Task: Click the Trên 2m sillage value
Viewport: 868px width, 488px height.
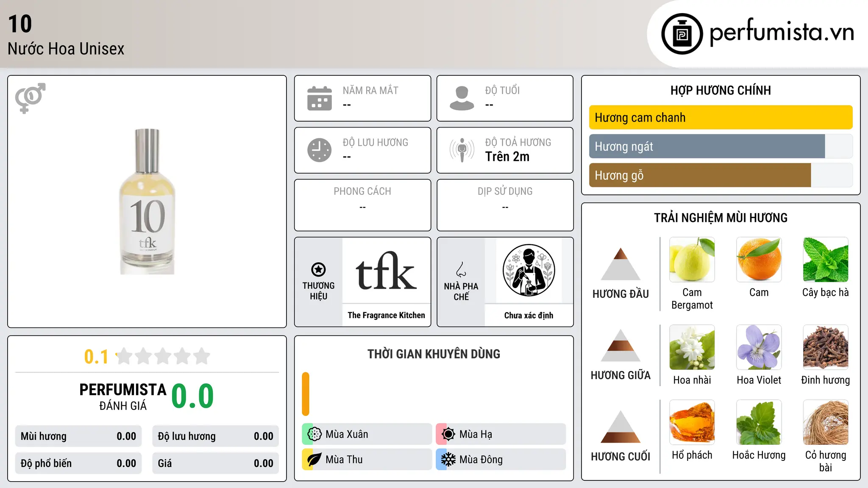Action: pyautogui.click(x=507, y=156)
